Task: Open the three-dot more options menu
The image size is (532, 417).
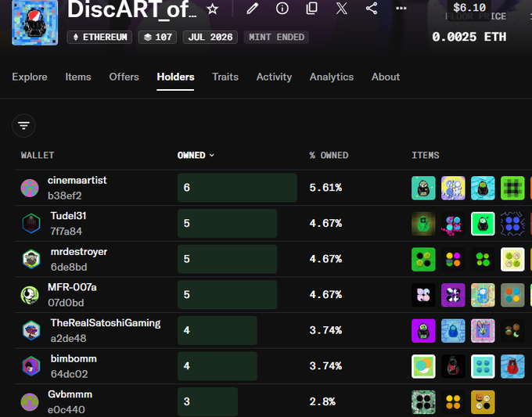Action: point(401,8)
